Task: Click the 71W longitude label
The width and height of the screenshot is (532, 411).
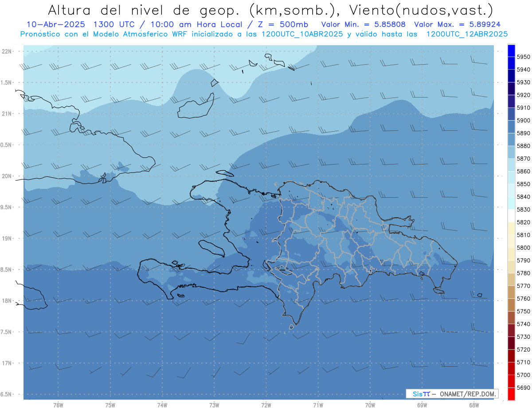Action: click(x=318, y=405)
